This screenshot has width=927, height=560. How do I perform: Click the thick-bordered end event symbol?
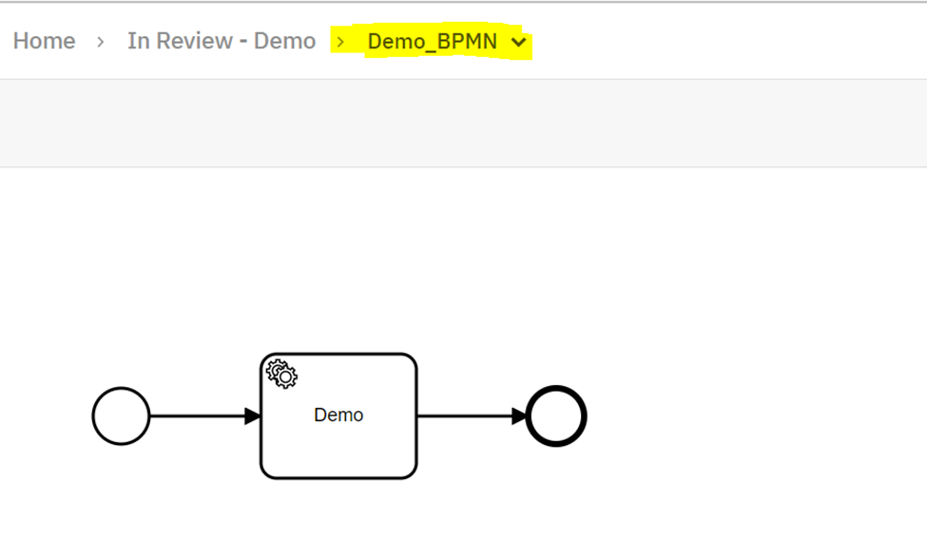point(554,415)
